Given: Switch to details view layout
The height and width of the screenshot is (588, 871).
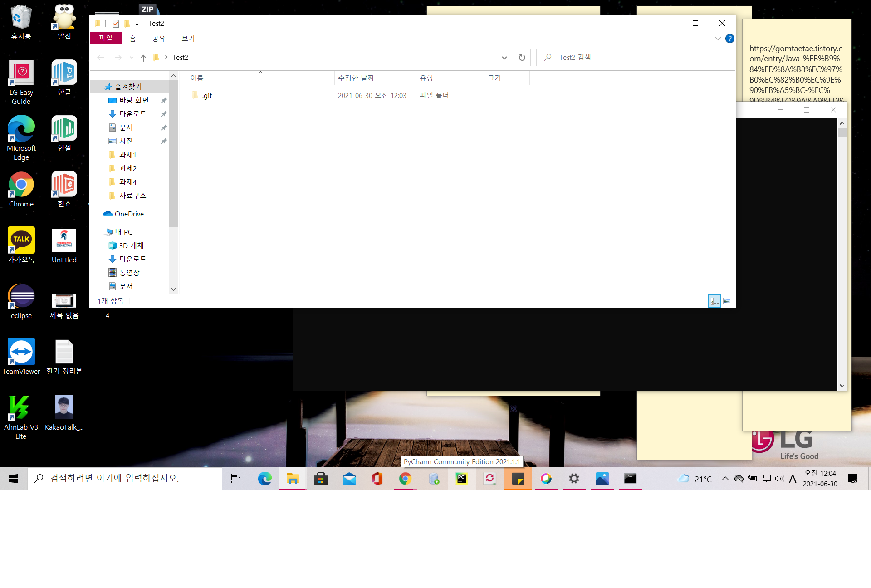Looking at the screenshot, I should point(714,301).
